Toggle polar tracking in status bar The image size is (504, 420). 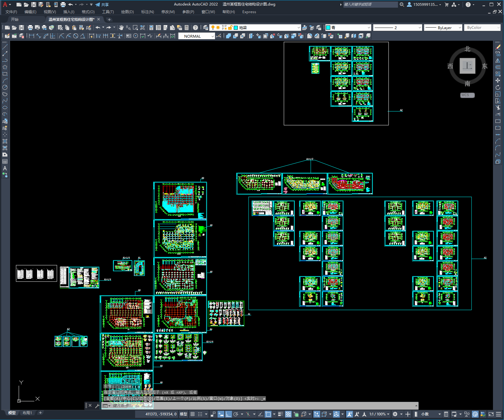point(236,414)
